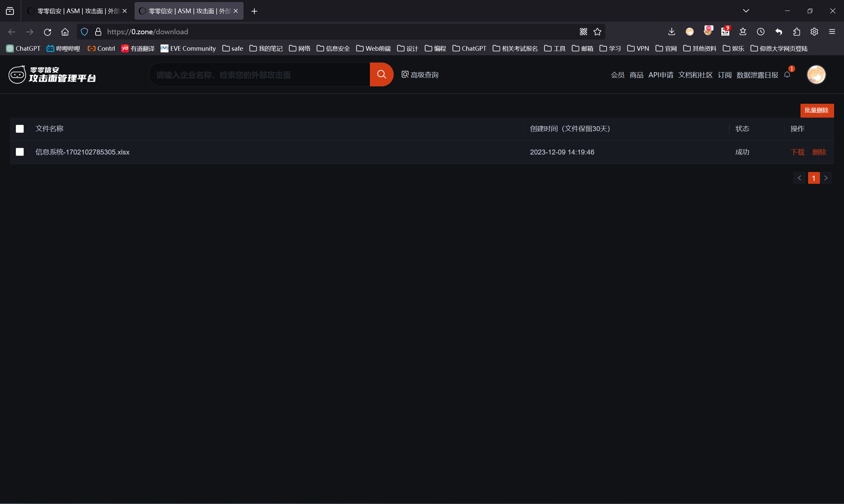Click the 批量删除 button
This screenshot has width=844, height=504.
point(817,110)
